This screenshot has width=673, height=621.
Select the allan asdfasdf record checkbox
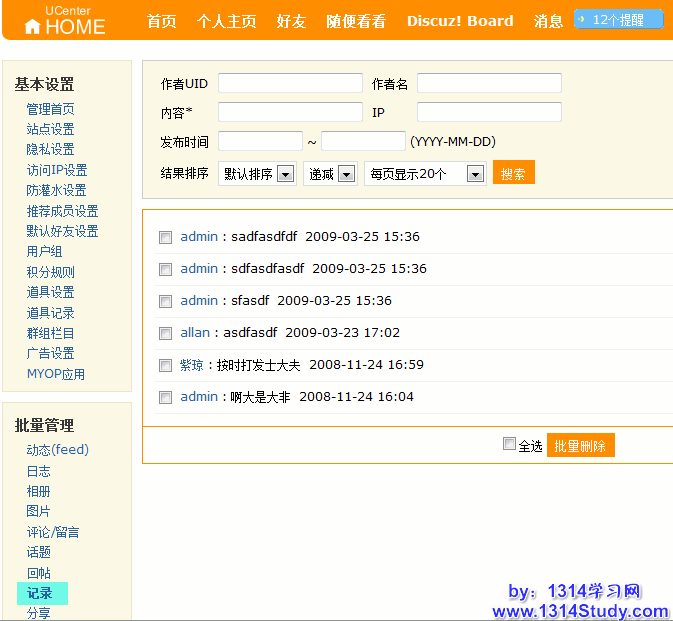point(166,333)
